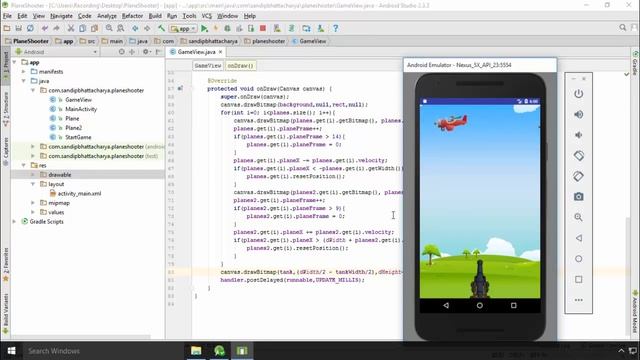Click project panel settings gear icon
This screenshot has height=360, width=640.
(x=145, y=52)
